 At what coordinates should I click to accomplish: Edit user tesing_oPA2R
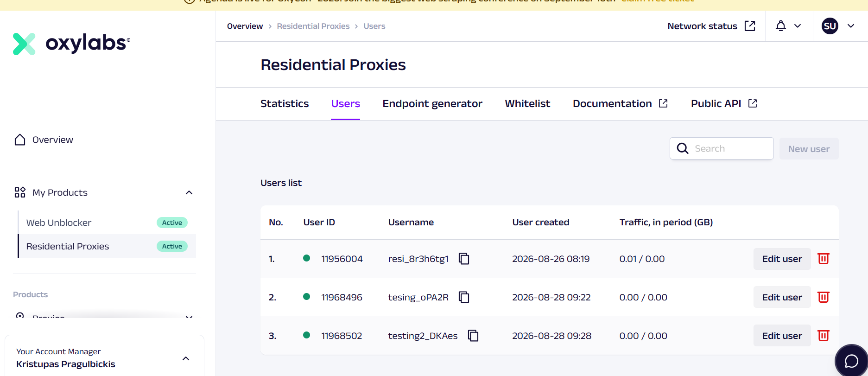[x=782, y=297]
